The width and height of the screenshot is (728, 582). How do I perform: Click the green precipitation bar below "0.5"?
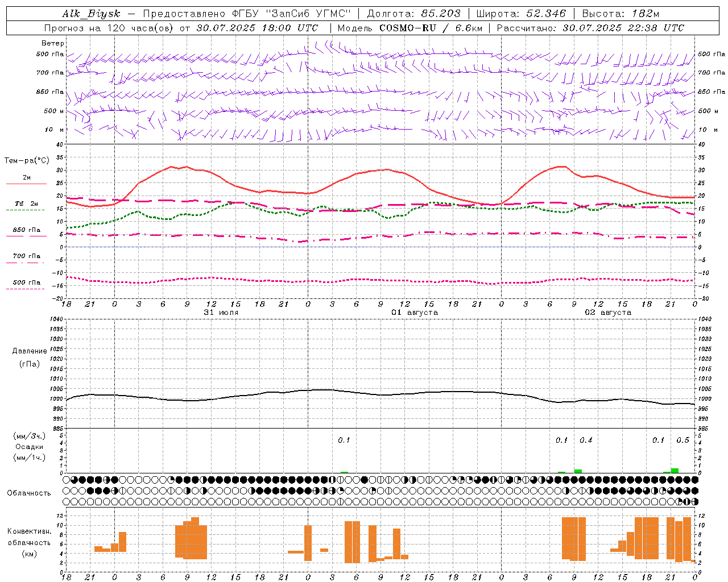[675, 471]
